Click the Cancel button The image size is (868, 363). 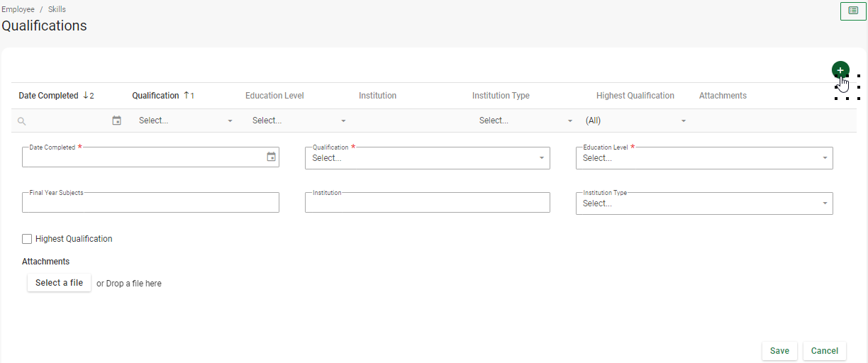[824, 351]
